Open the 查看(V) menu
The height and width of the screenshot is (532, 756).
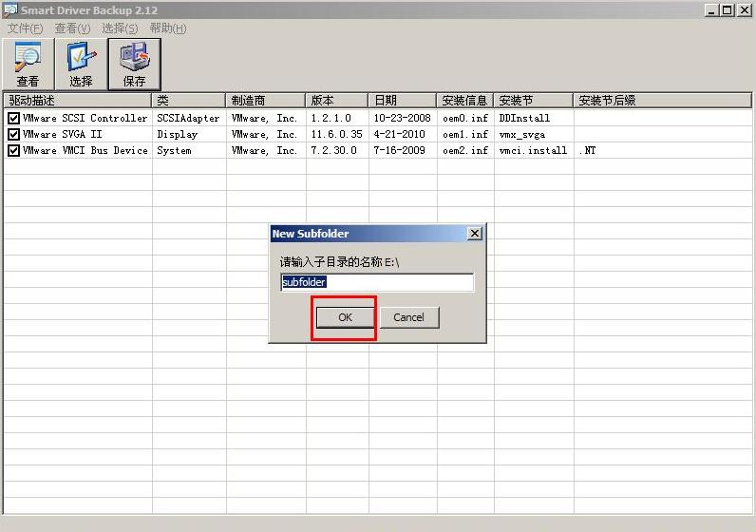click(72, 28)
